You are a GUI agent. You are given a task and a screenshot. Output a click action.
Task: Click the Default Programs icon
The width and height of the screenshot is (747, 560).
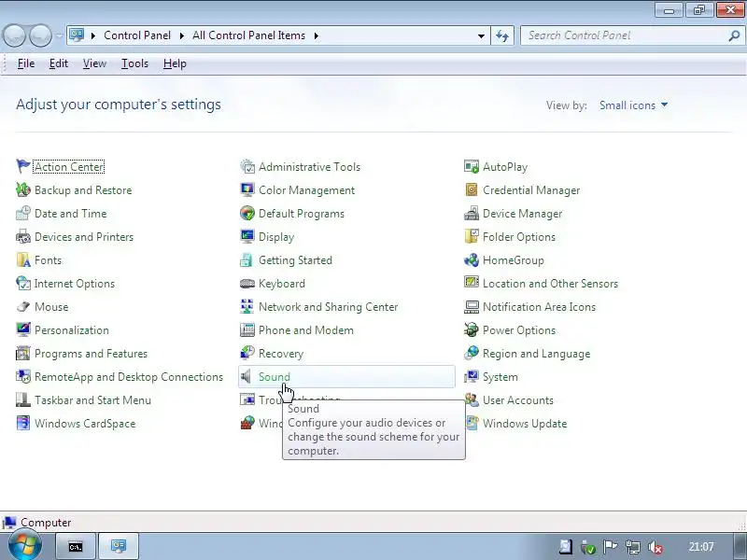[247, 213]
